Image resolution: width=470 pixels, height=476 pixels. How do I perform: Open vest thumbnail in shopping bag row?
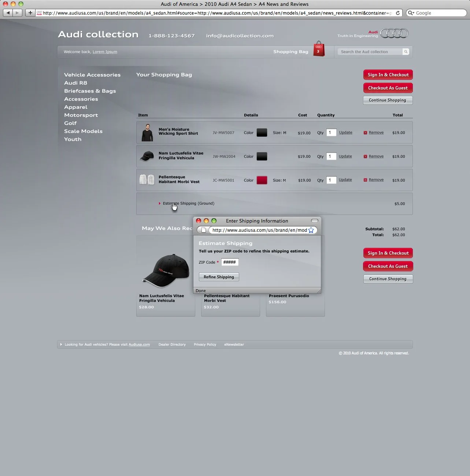pyautogui.click(x=147, y=180)
